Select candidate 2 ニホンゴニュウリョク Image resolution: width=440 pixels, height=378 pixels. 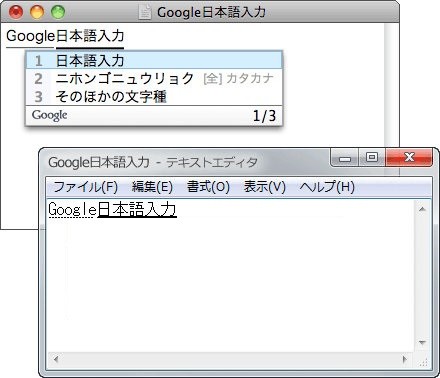[x=154, y=79]
